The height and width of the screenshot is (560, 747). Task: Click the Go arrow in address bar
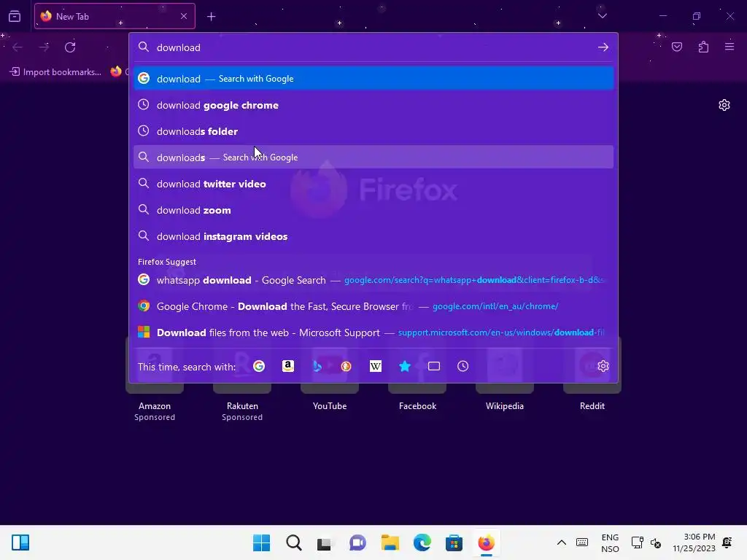click(603, 47)
